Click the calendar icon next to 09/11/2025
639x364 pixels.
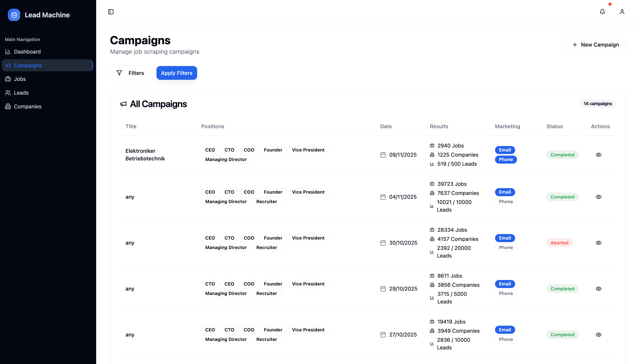(x=383, y=155)
